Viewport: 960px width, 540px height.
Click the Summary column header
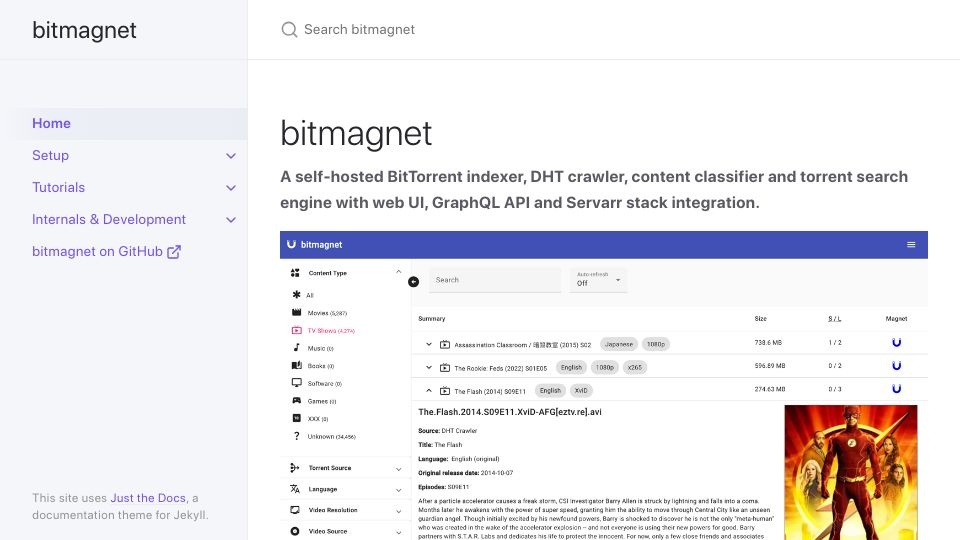(432, 318)
